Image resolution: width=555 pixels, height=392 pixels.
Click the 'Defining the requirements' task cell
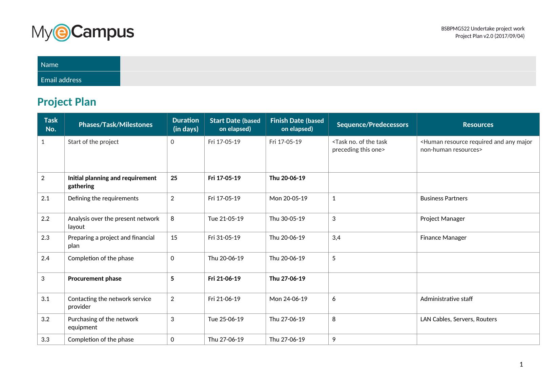(103, 198)
